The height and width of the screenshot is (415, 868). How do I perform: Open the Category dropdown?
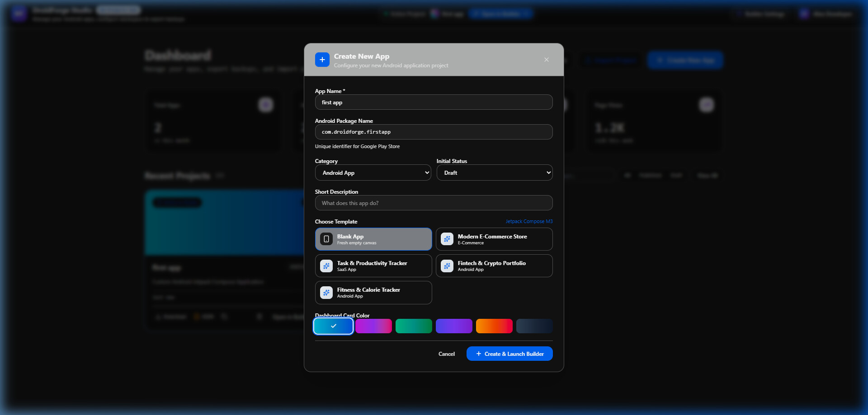373,173
